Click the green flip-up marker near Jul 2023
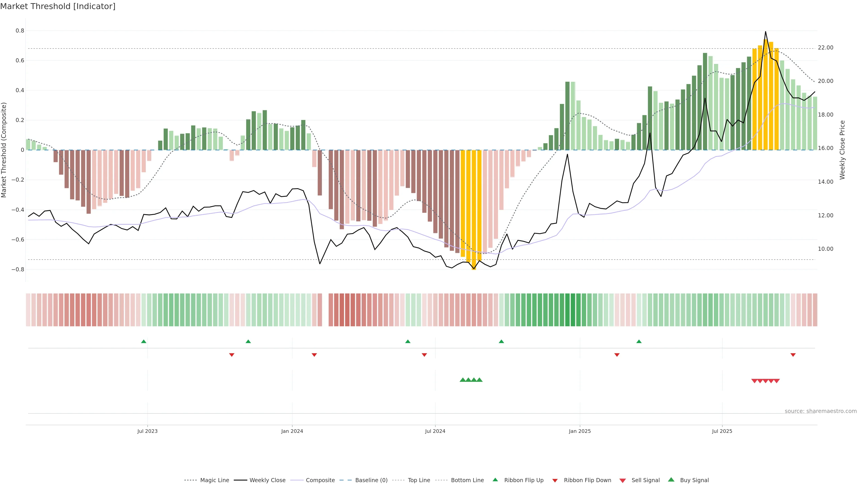This screenshot has height=488, width=868. (x=144, y=342)
